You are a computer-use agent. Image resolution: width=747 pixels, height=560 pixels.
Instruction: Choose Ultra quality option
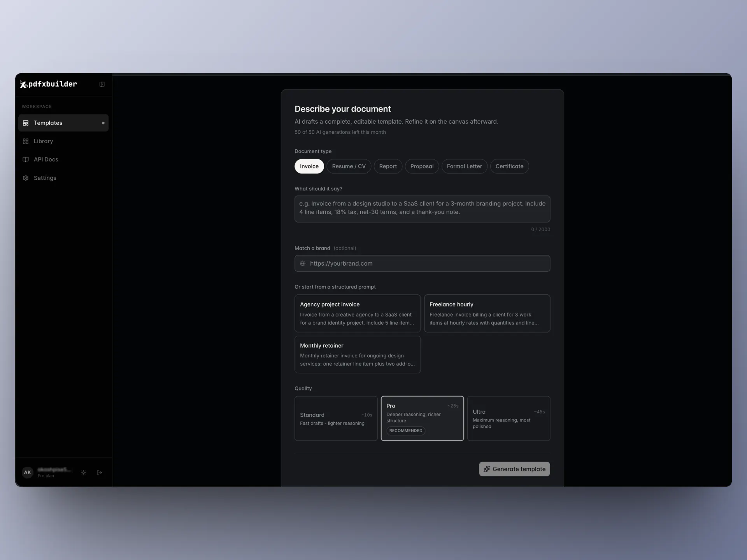point(509,418)
